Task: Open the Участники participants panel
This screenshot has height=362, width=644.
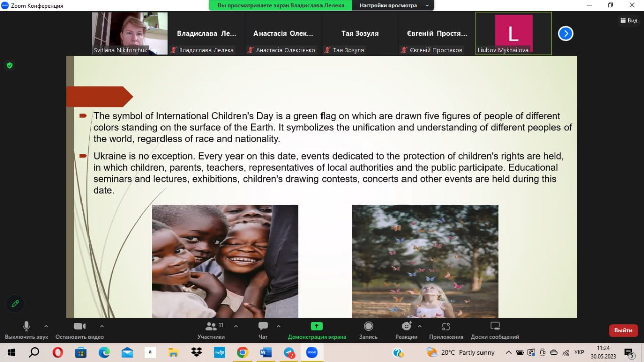Action: pyautogui.click(x=211, y=330)
